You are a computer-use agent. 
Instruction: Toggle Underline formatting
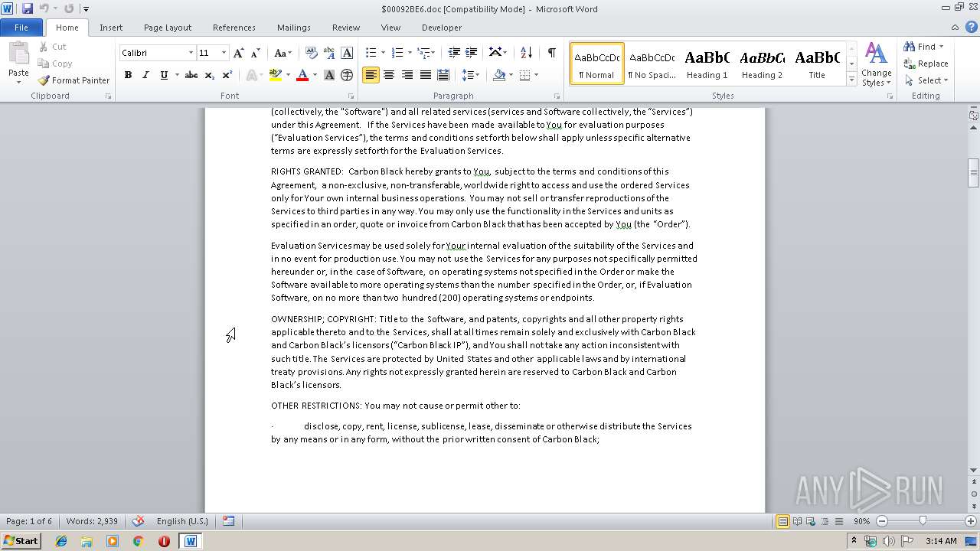pyautogui.click(x=163, y=75)
